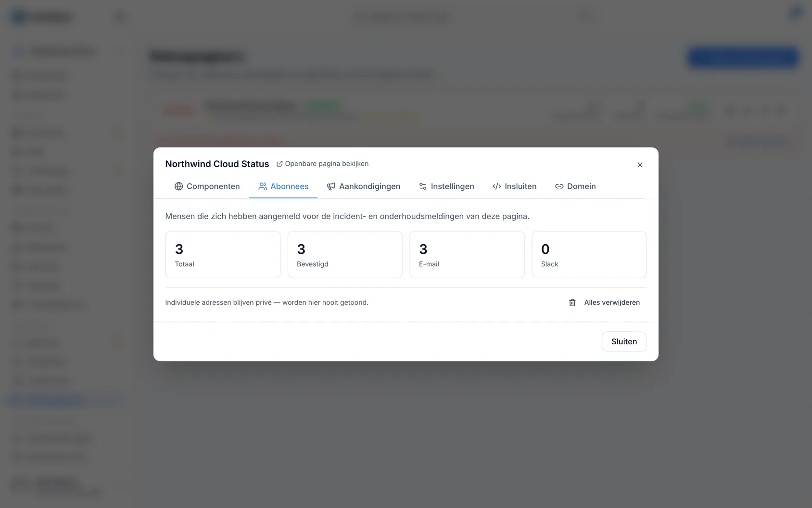Click the megaphone icon for Aankondigingen

click(331, 186)
